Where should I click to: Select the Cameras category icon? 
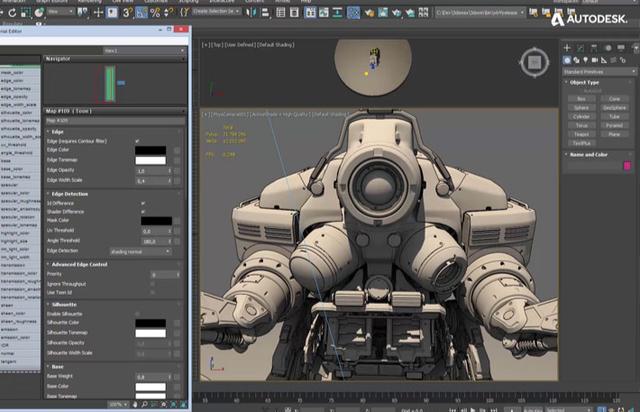(596, 60)
